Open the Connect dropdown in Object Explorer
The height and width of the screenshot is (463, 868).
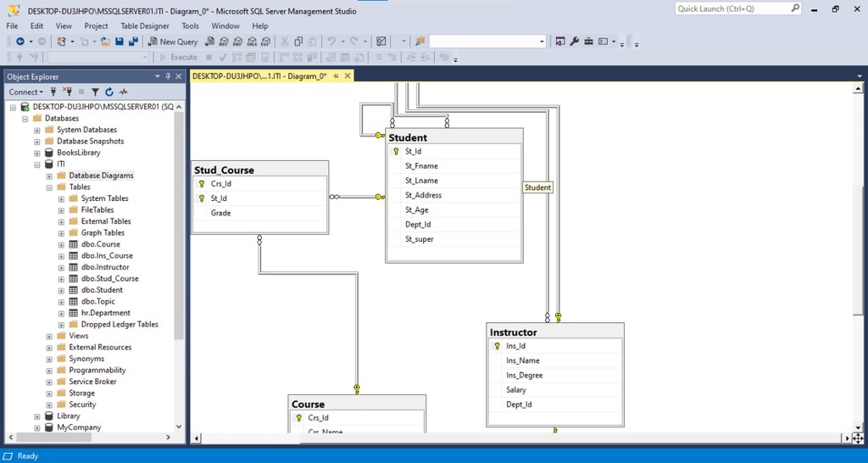26,92
